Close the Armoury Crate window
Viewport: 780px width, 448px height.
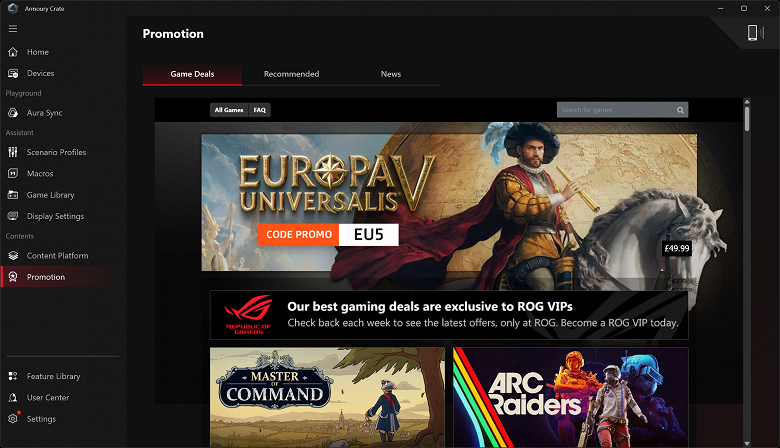(x=768, y=8)
